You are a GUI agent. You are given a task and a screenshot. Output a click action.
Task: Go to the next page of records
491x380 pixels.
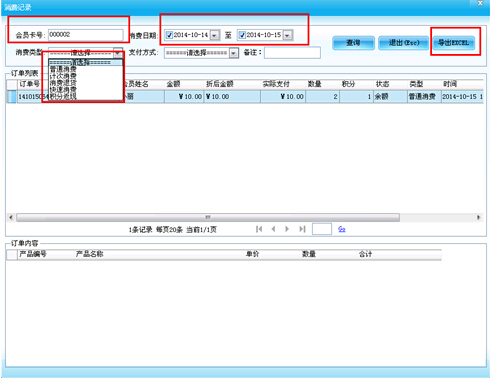tap(287, 229)
